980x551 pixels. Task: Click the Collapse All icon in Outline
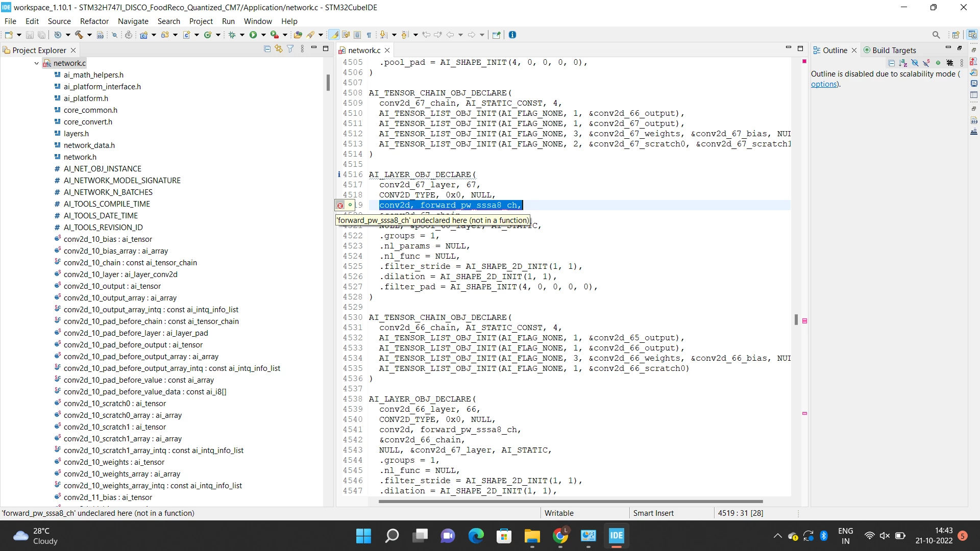pyautogui.click(x=892, y=63)
